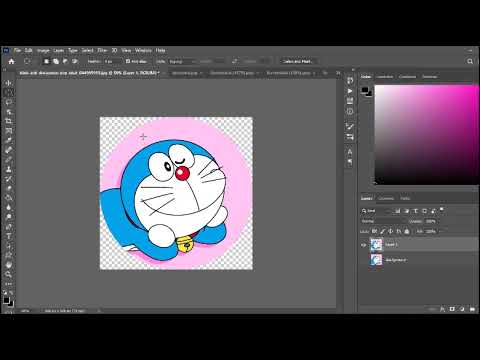Select the Lasso tool

pos(9,102)
